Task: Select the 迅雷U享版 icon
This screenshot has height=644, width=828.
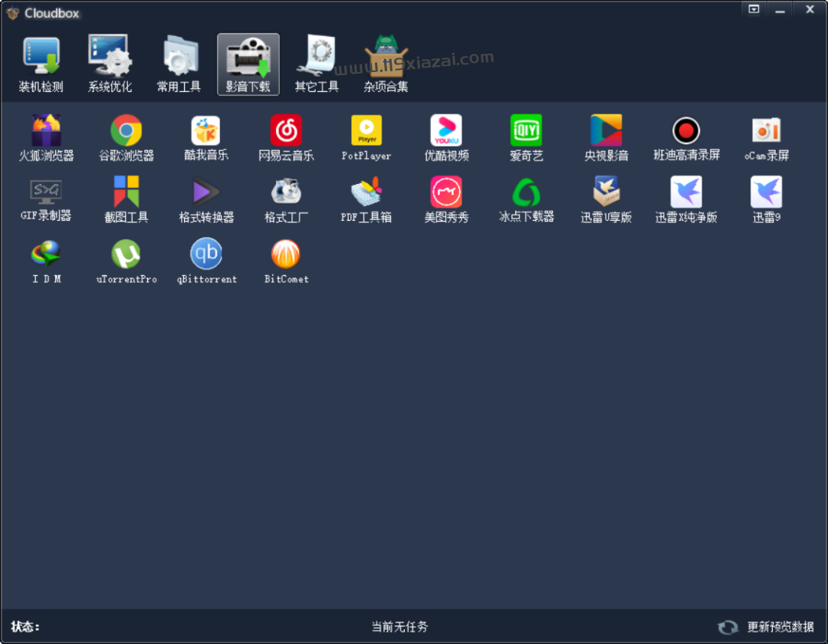Action: coord(606,192)
